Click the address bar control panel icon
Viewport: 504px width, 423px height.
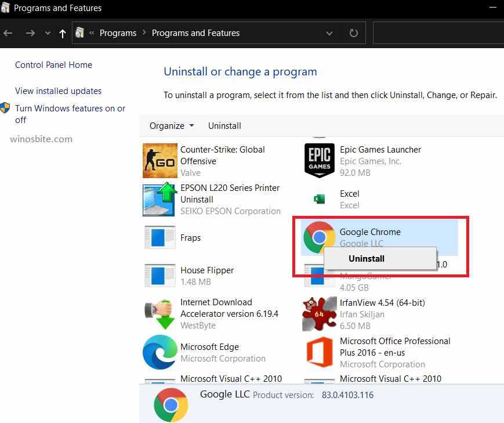(x=79, y=33)
